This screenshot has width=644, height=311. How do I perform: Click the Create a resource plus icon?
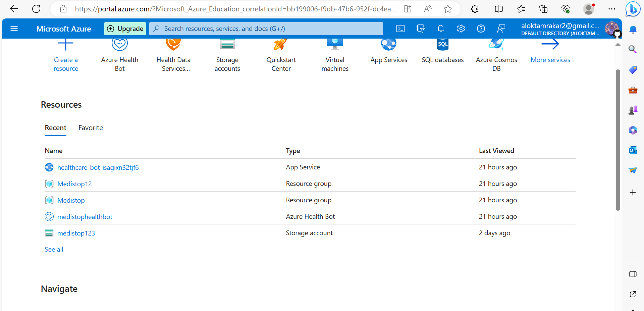(66, 44)
